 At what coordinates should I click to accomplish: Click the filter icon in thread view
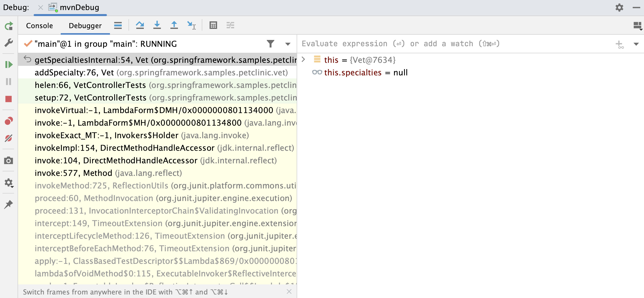(269, 44)
